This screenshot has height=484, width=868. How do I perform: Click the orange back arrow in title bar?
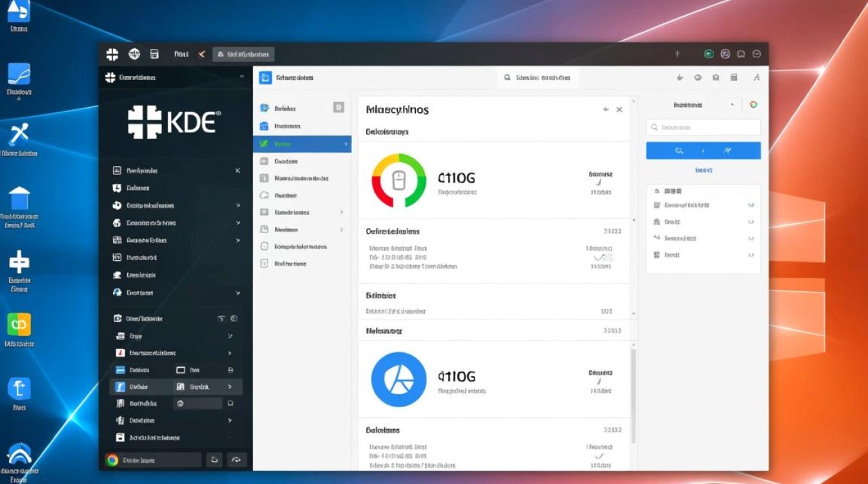(x=201, y=55)
